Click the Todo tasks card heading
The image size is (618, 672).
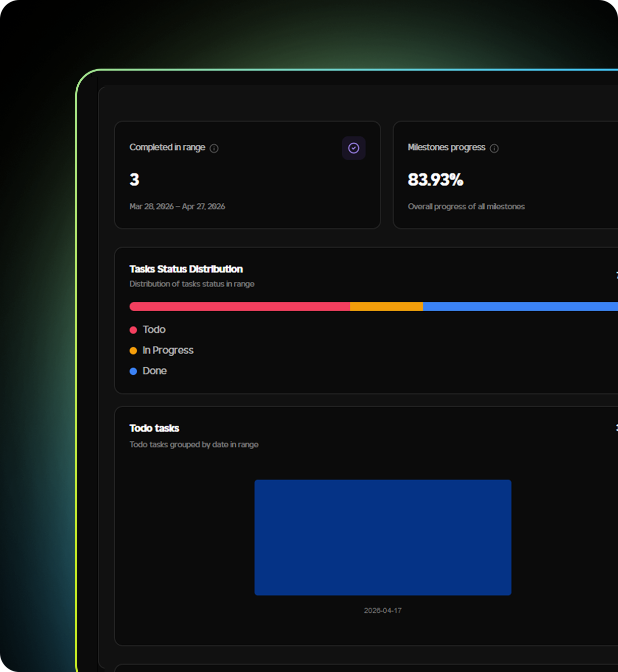(x=154, y=428)
